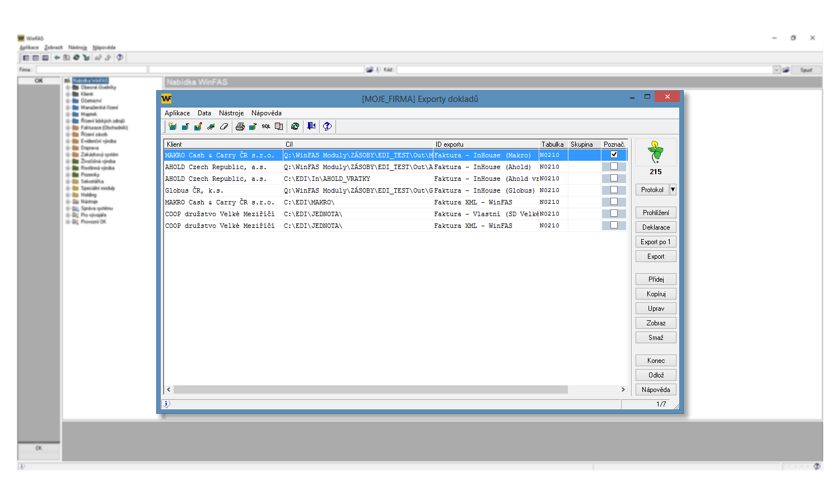This screenshot has width=840, height=504.
Task: Click the report listing icon after SQL
Action: [x=279, y=127]
